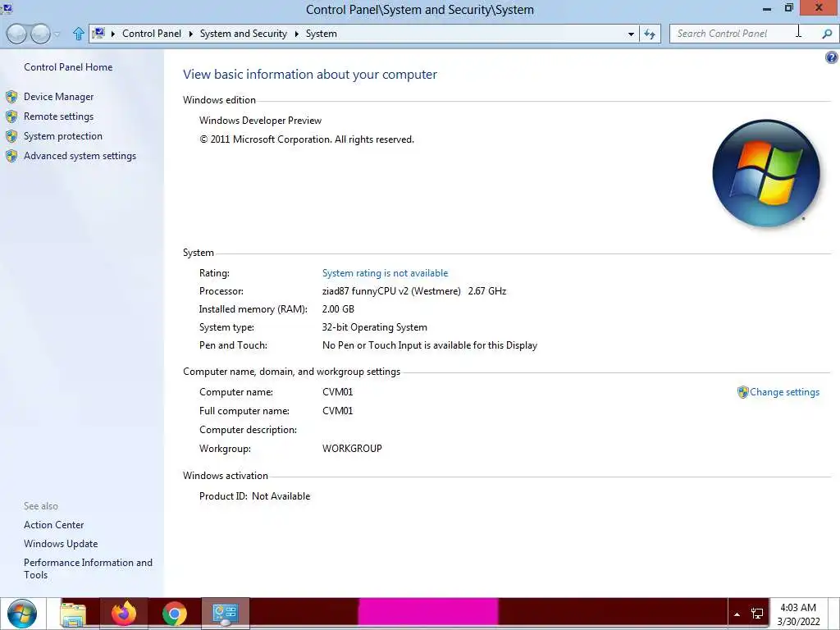
Task: Open Google Chrome from the taskbar
Action: click(175, 614)
